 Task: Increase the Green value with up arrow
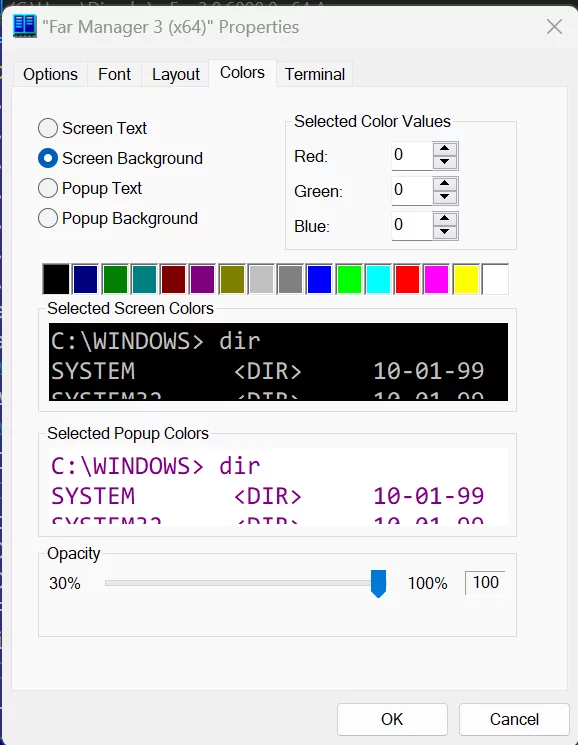coord(445,183)
